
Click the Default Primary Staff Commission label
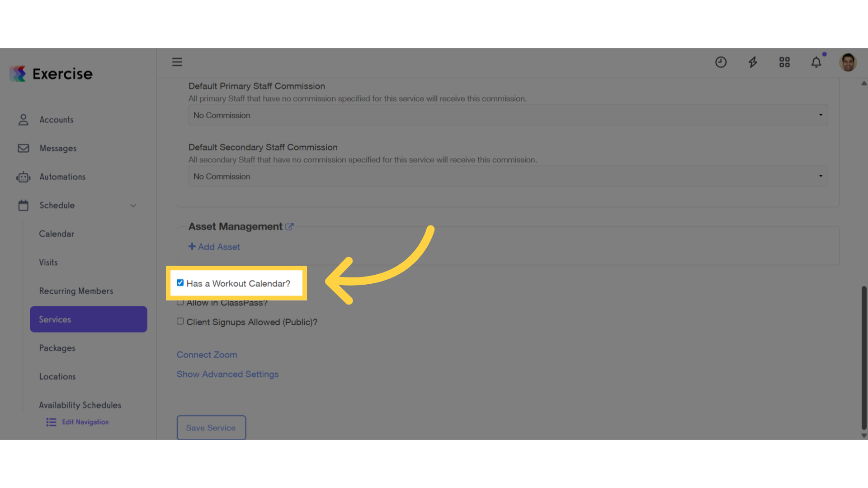coord(257,86)
